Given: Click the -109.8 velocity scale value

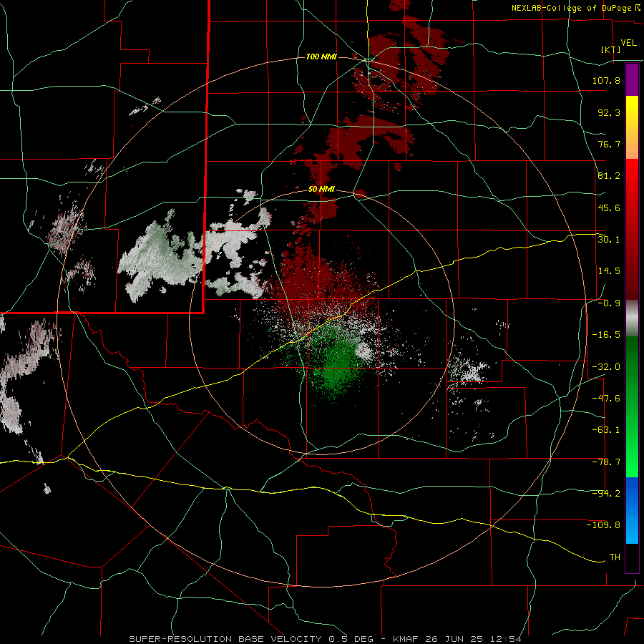Looking at the screenshot, I should [603, 525].
